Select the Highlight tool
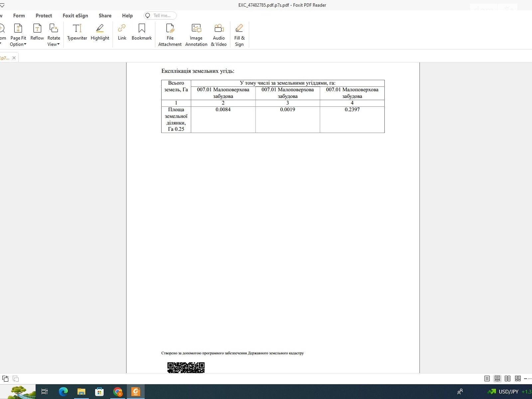Viewport: 532px width, 399px height. (x=100, y=32)
